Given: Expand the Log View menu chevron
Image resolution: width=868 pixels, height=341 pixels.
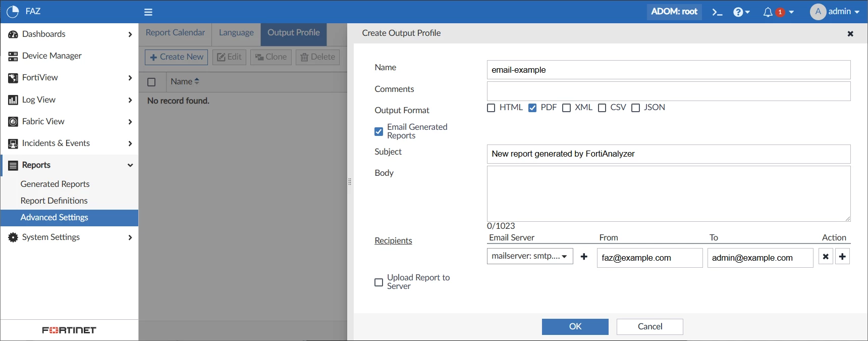Looking at the screenshot, I should (x=130, y=100).
